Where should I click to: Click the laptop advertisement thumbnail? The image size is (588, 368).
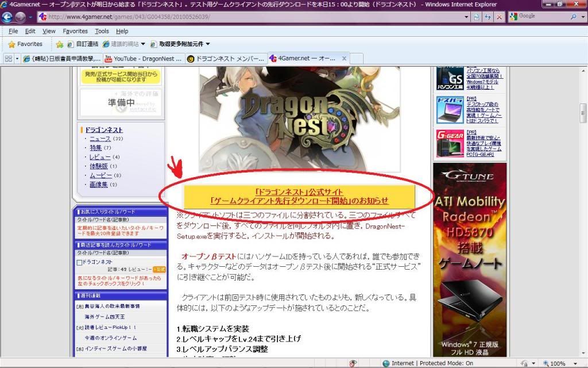click(x=450, y=110)
